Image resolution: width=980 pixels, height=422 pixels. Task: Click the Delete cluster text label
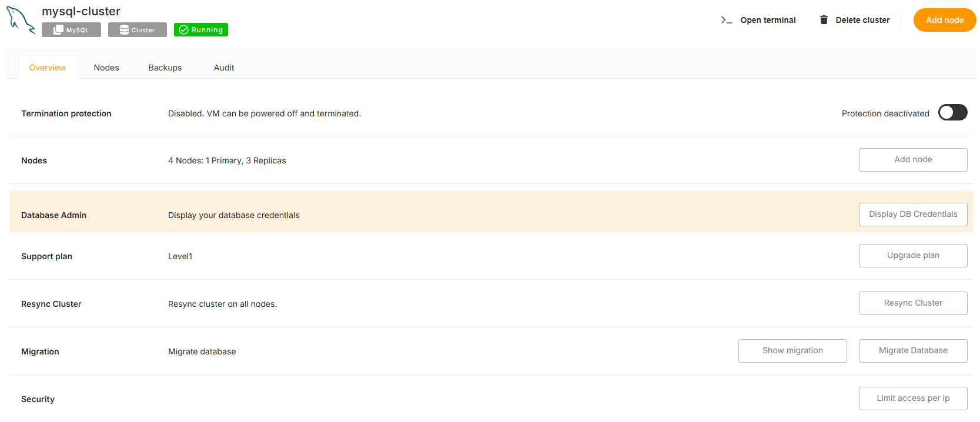coord(862,20)
